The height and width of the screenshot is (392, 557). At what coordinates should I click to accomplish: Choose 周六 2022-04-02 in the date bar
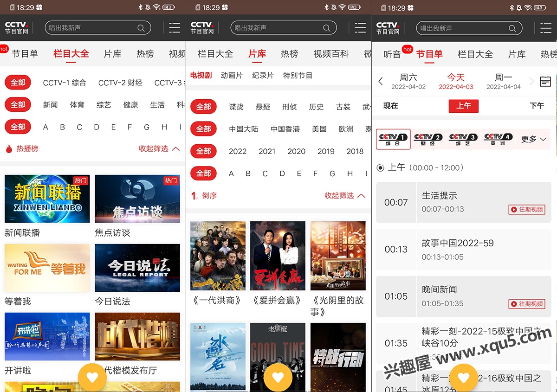408,82
